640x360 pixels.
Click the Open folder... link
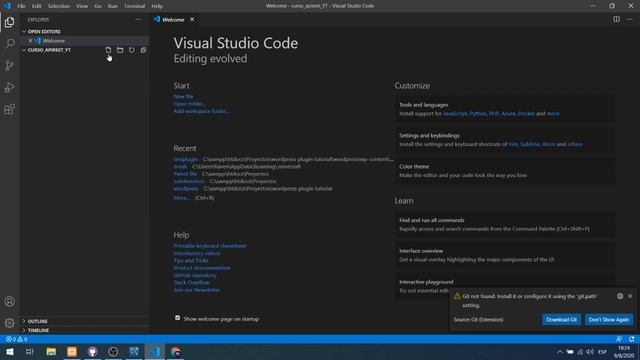[190, 104]
